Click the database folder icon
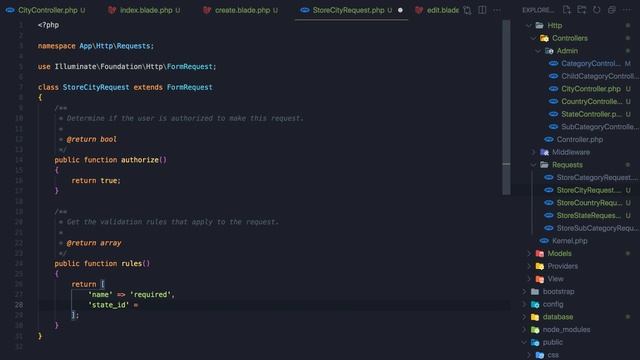This screenshot has width=640, height=360. coord(535,317)
